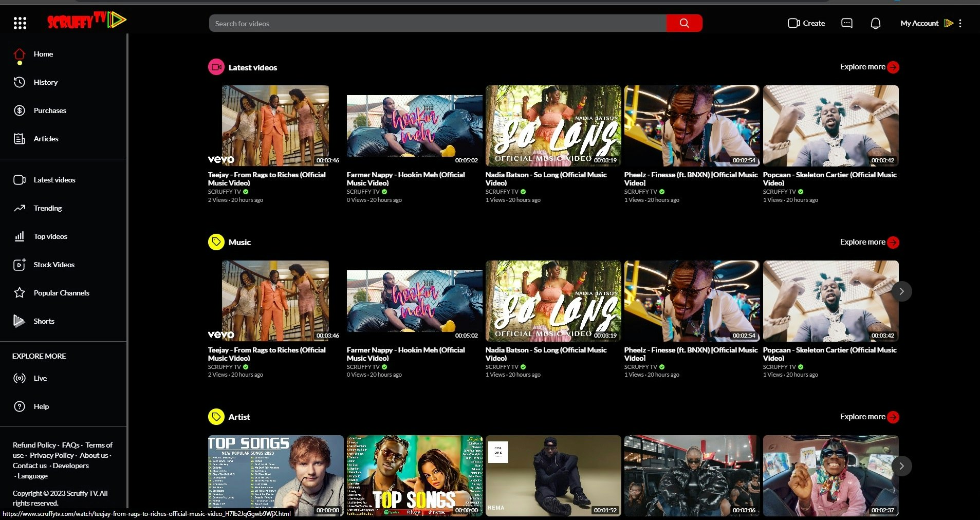The image size is (980, 520).
Task: Click the Stock Videos icon
Action: [20, 265]
